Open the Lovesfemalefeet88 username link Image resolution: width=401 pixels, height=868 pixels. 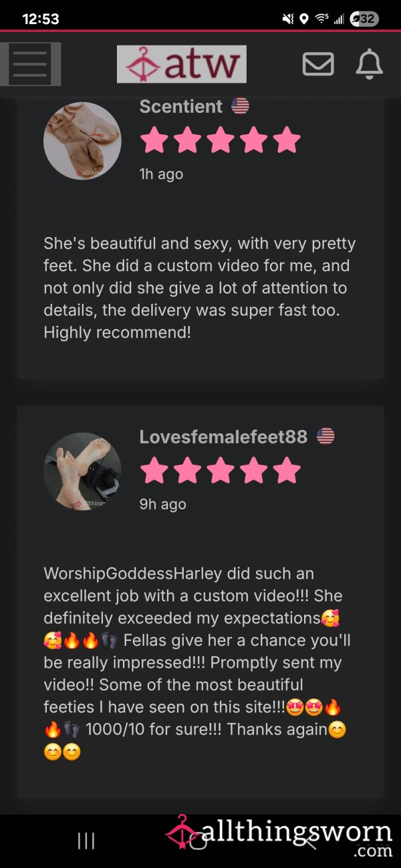223,437
